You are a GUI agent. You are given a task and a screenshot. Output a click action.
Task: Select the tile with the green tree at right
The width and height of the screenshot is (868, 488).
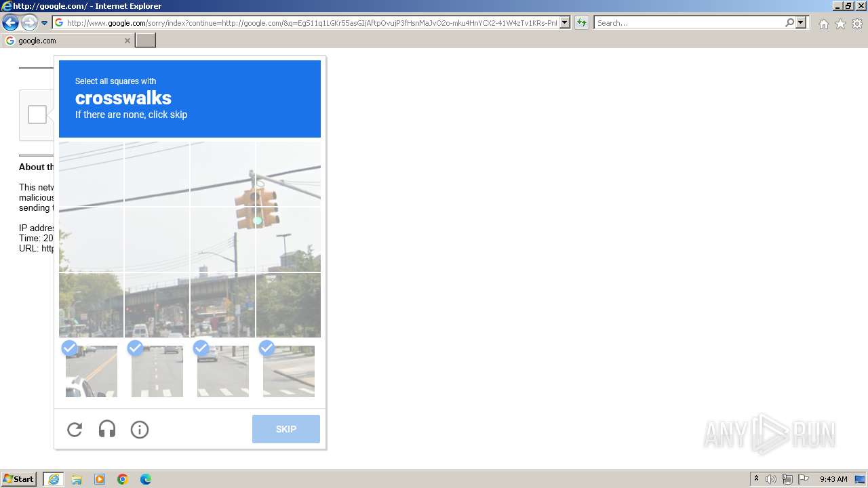tap(289, 305)
